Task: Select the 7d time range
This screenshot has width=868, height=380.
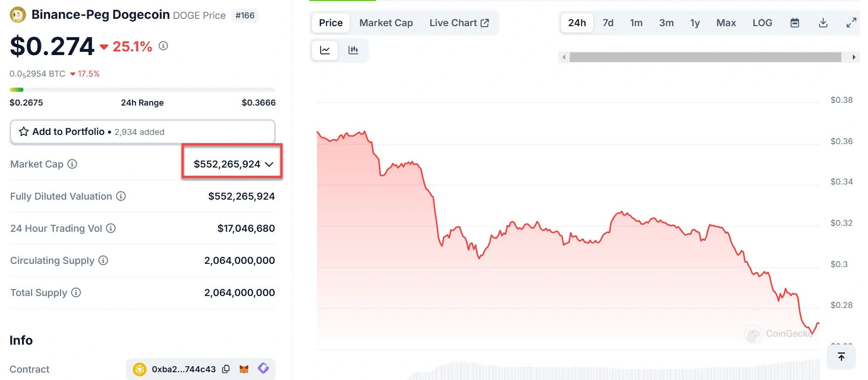Action: pyautogui.click(x=607, y=23)
